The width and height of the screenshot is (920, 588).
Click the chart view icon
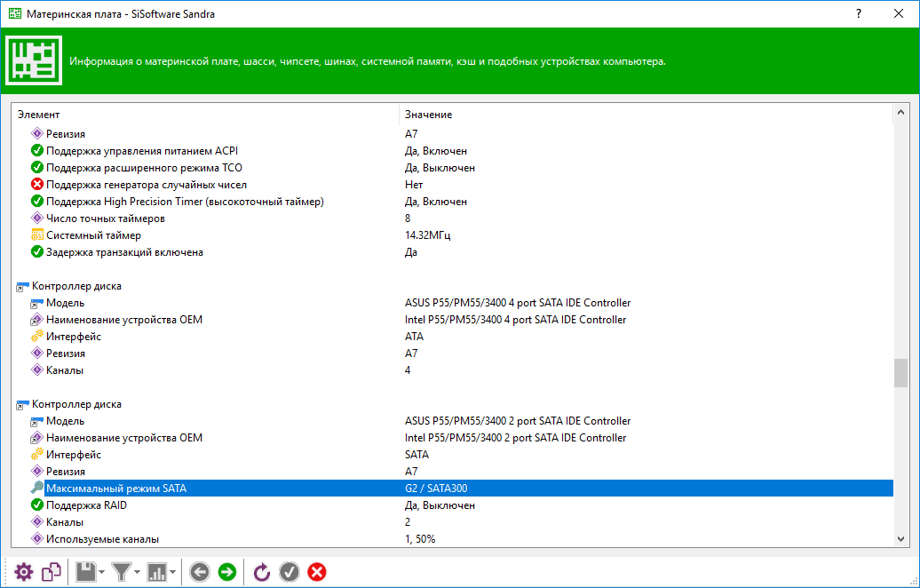(x=156, y=572)
